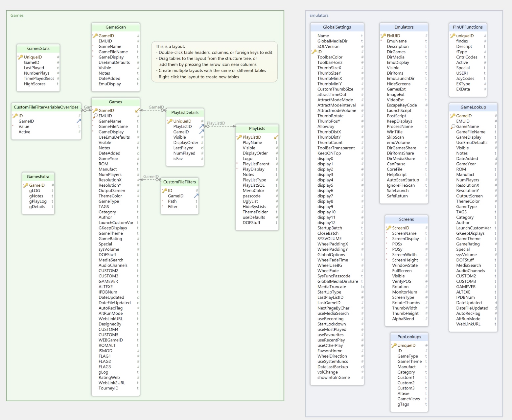The image size is (512, 420).
Task: Select GlobalMediaDirShare column in GlobalSettings
Action: pyautogui.click(x=337, y=282)
